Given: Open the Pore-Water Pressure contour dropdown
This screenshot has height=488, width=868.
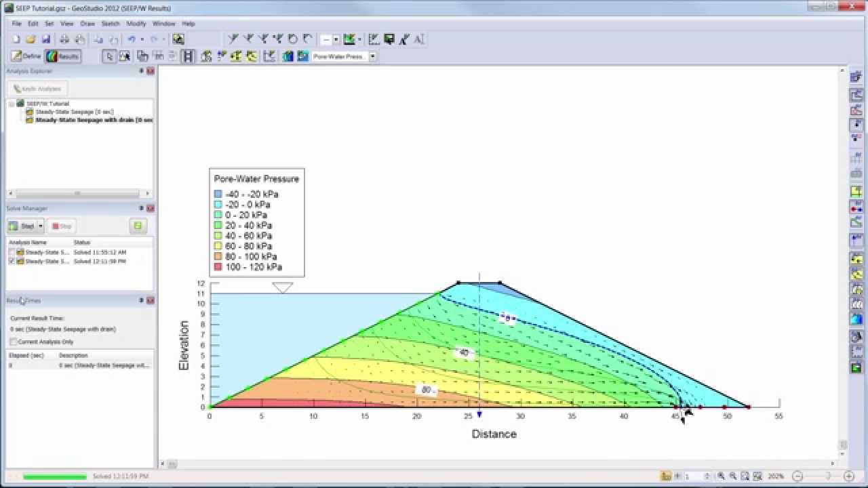Looking at the screenshot, I should (x=372, y=56).
